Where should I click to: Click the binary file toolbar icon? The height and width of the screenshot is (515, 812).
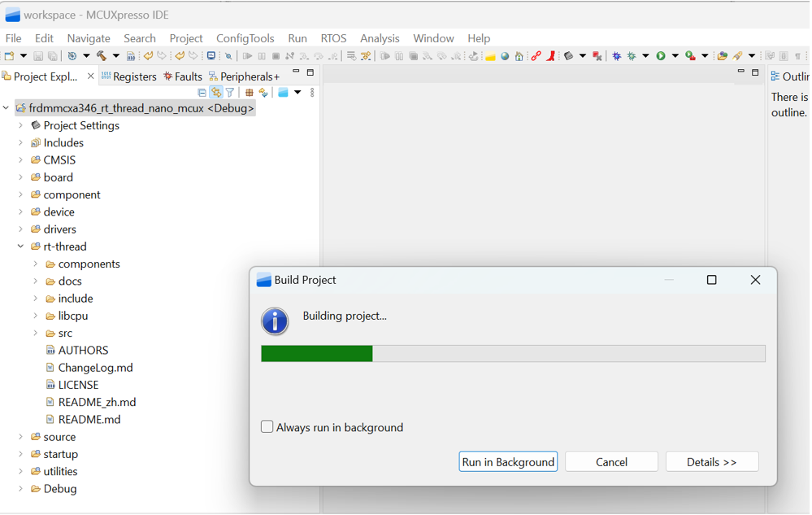(x=131, y=56)
